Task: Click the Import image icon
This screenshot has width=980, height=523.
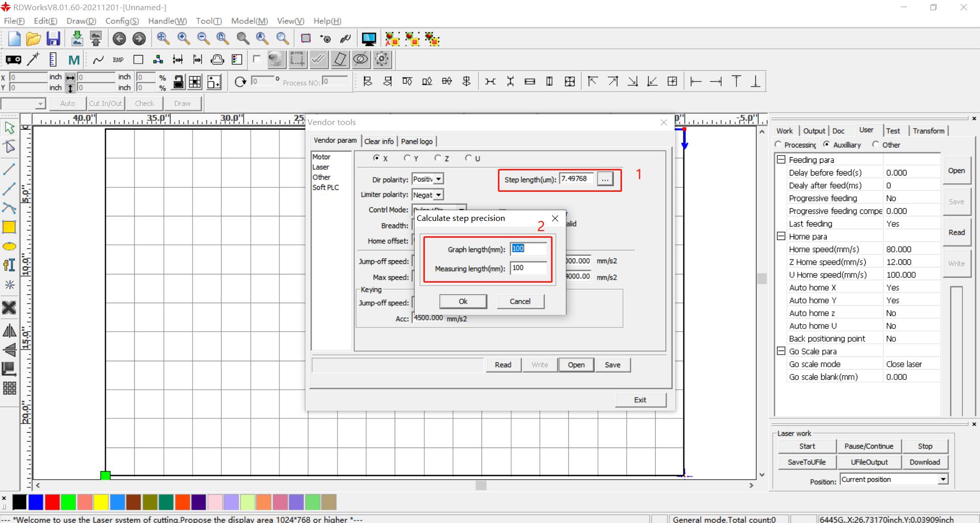Action: tap(77, 39)
